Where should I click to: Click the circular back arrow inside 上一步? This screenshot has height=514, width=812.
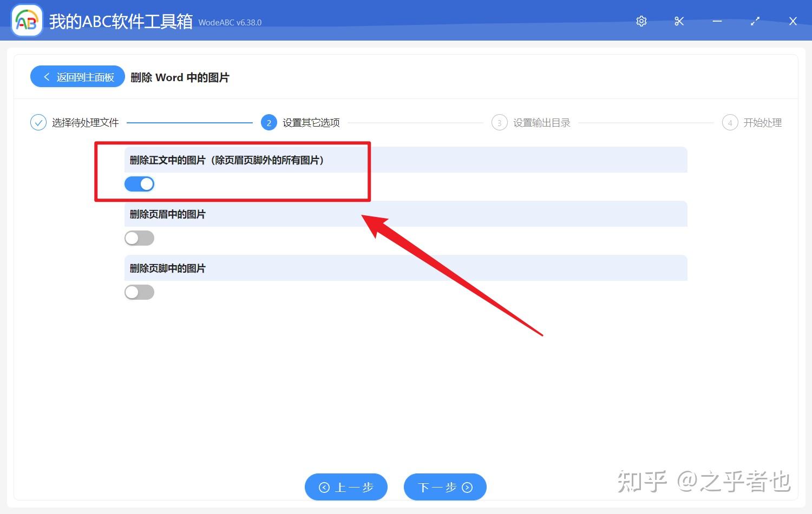pos(324,487)
